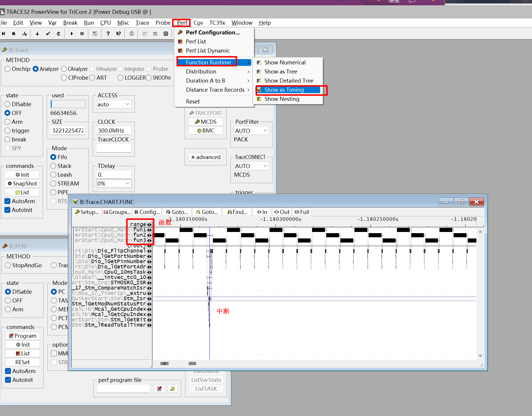This screenshot has height=416, width=532.
Task: Click the Break (pause) toolbar icon
Action: [82, 34]
